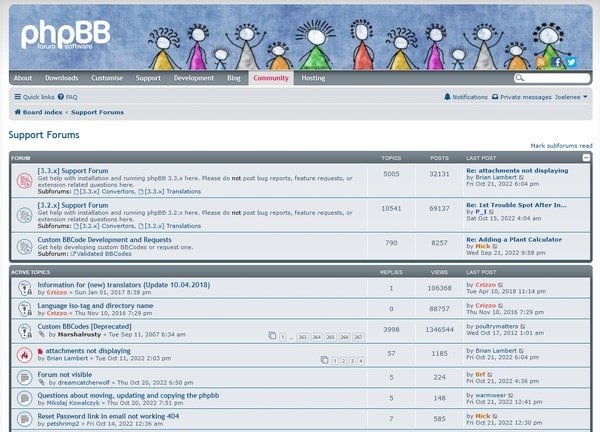Click the FAQ question mark icon

point(61,97)
